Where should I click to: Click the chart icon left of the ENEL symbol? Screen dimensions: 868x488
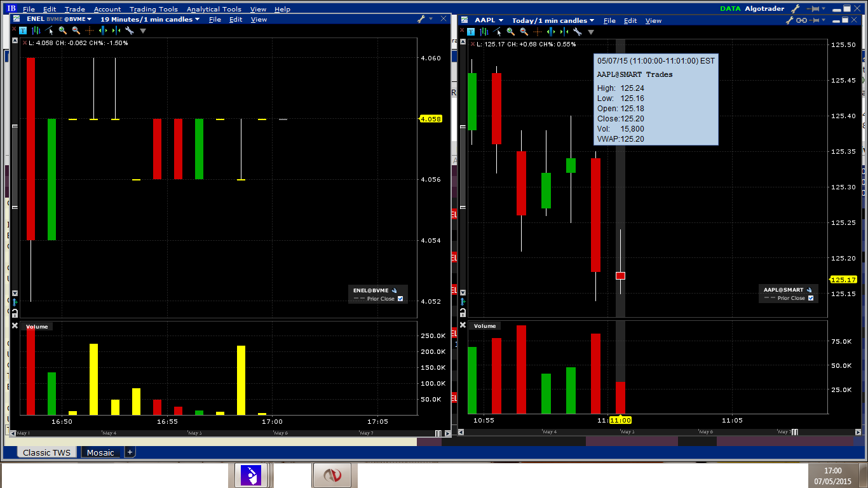(17, 19)
